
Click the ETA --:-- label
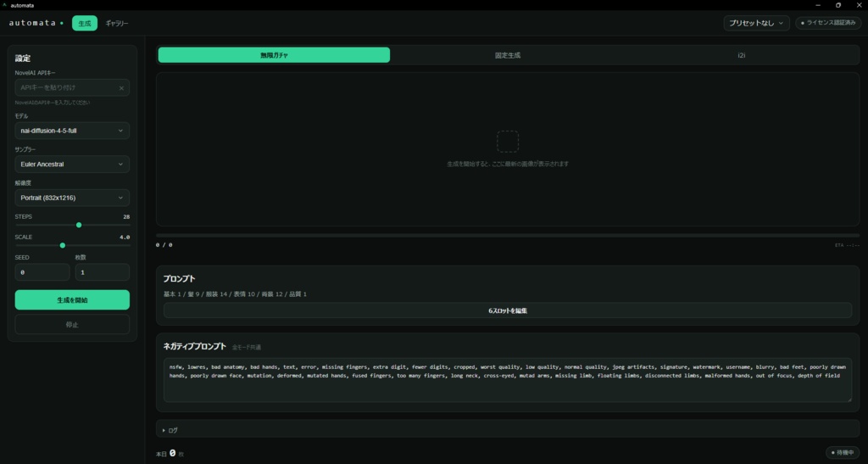(847, 245)
